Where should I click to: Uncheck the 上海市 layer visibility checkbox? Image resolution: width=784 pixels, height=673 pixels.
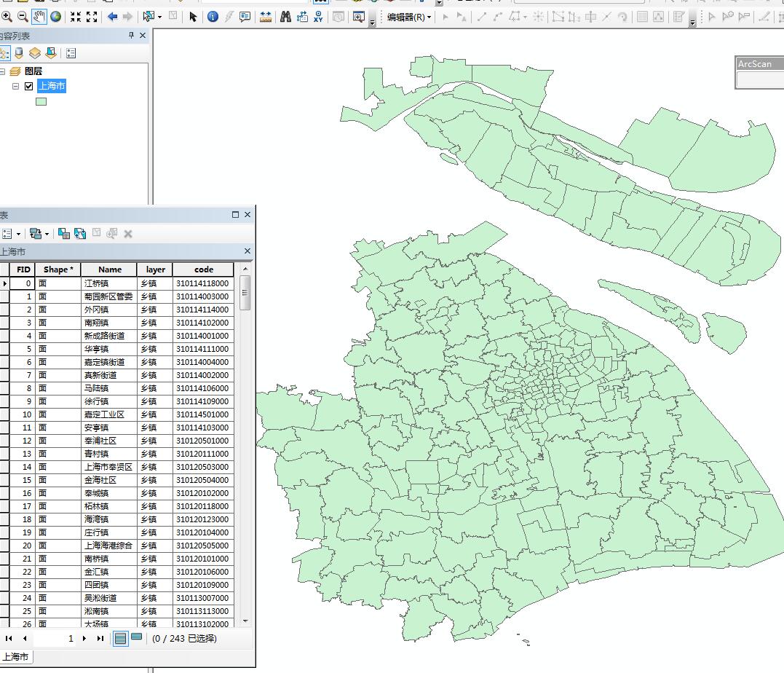pos(28,85)
